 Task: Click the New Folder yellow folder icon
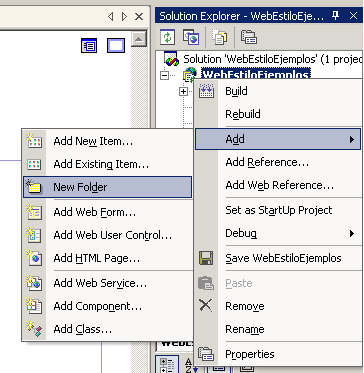(x=34, y=187)
